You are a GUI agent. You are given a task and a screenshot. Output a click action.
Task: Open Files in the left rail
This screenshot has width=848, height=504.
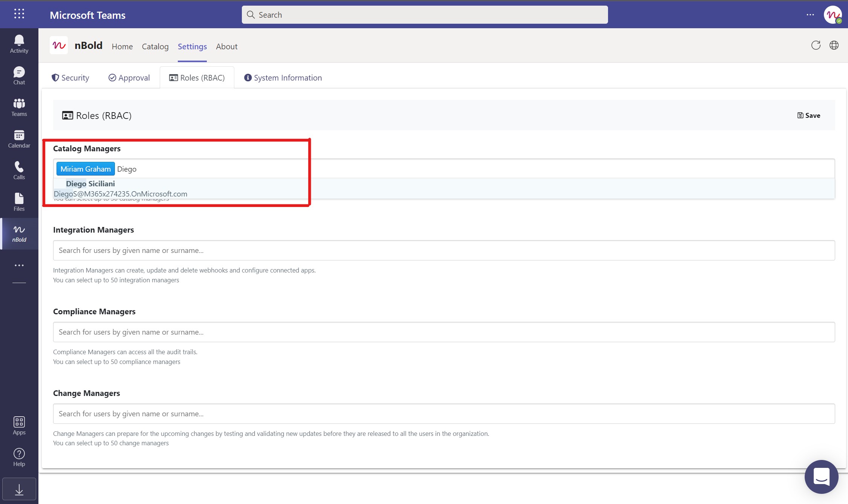[x=19, y=202]
